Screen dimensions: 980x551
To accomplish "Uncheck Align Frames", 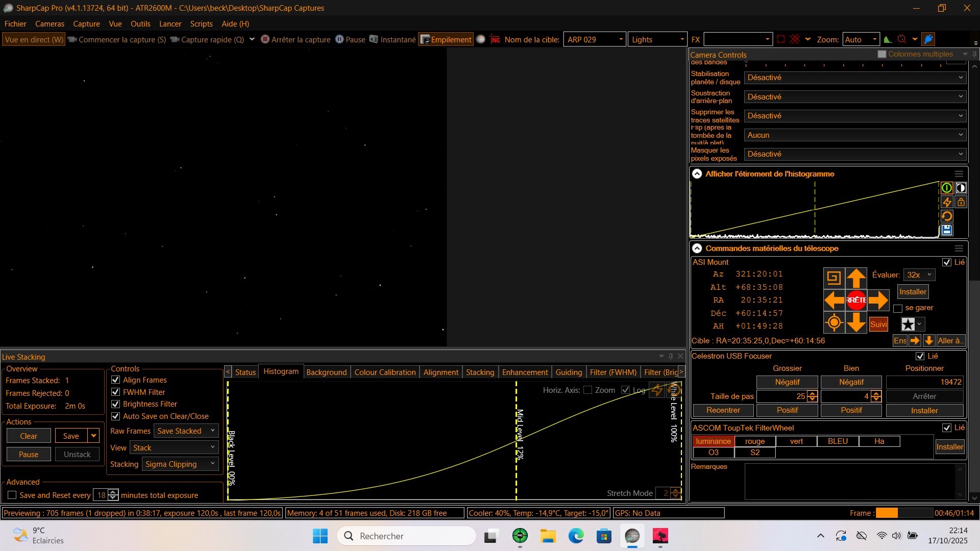I will (115, 380).
